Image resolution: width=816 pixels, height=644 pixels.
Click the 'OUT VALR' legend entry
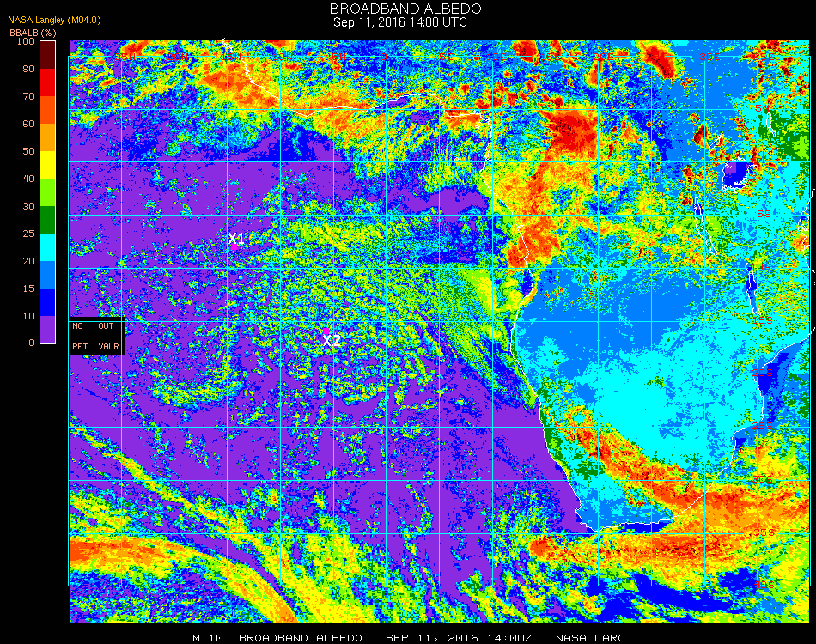click(x=108, y=336)
